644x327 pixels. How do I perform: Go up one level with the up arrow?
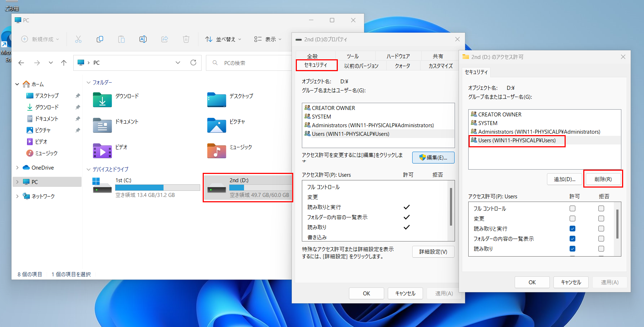64,63
